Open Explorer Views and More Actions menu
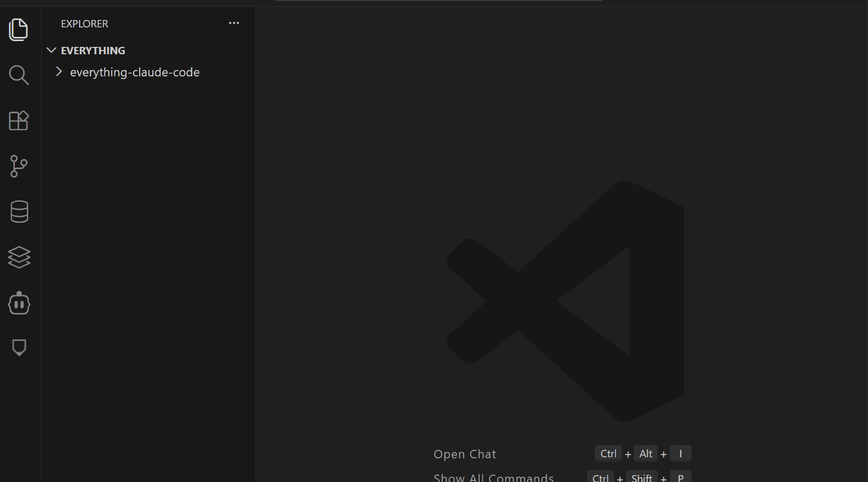Image resolution: width=868 pixels, height=482 pixels. 234,23
